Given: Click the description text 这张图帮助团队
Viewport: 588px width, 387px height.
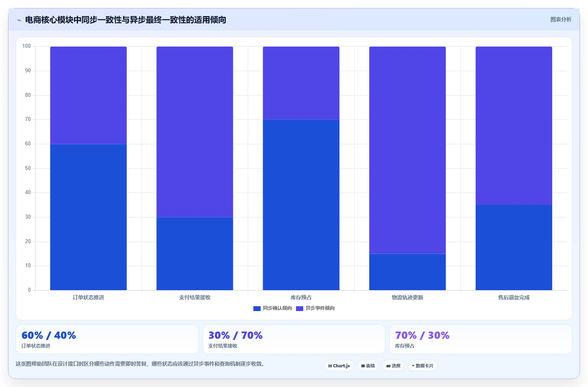Looking at the screenshot, I should pyautogui.click(x=140, y=364).
